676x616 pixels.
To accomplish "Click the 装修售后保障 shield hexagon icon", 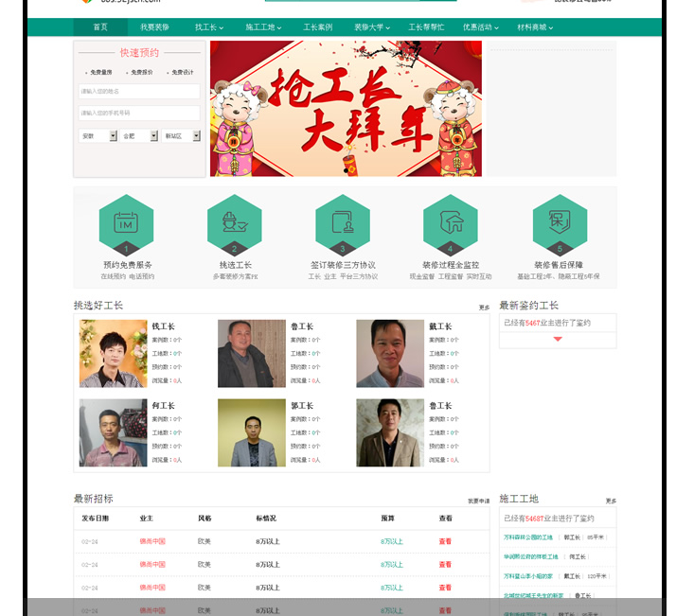I will (560, 225).
